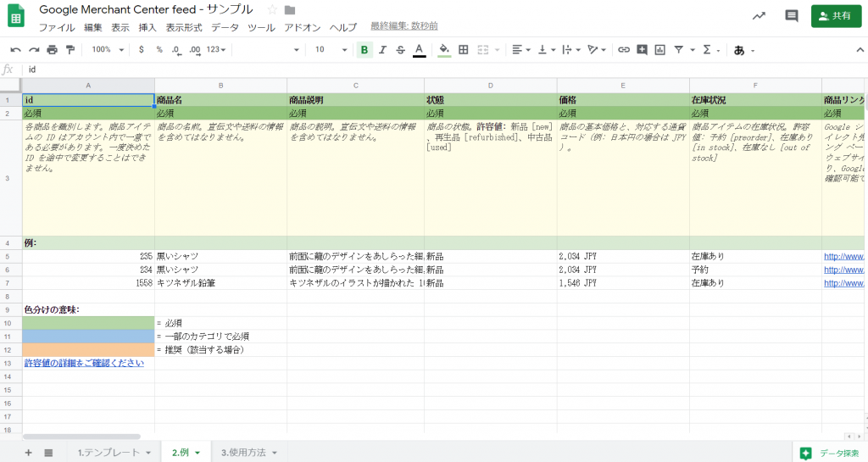Viewport: 868px width, 462px height.
Task: Open the データ menu
Action: [x=225, y=27]
